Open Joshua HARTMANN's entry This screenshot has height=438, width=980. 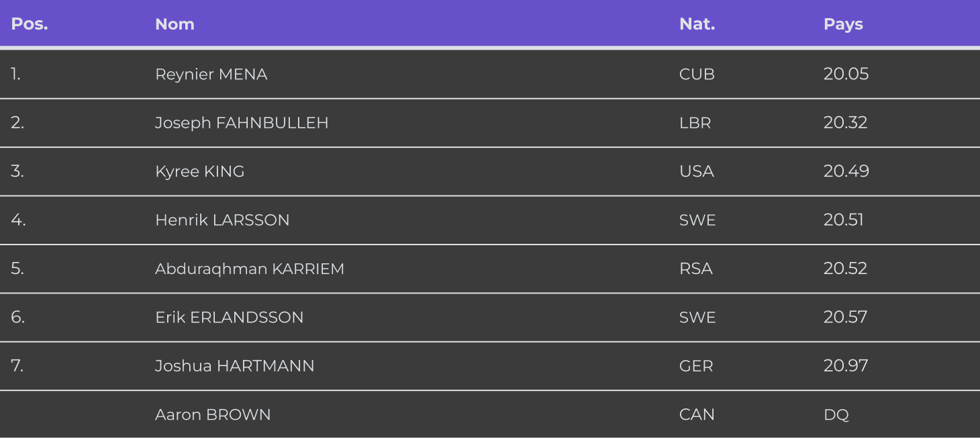[234, 366]
